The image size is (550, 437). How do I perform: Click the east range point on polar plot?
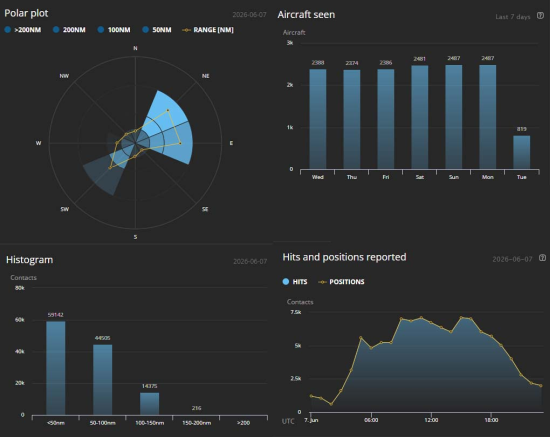point(180,143)
